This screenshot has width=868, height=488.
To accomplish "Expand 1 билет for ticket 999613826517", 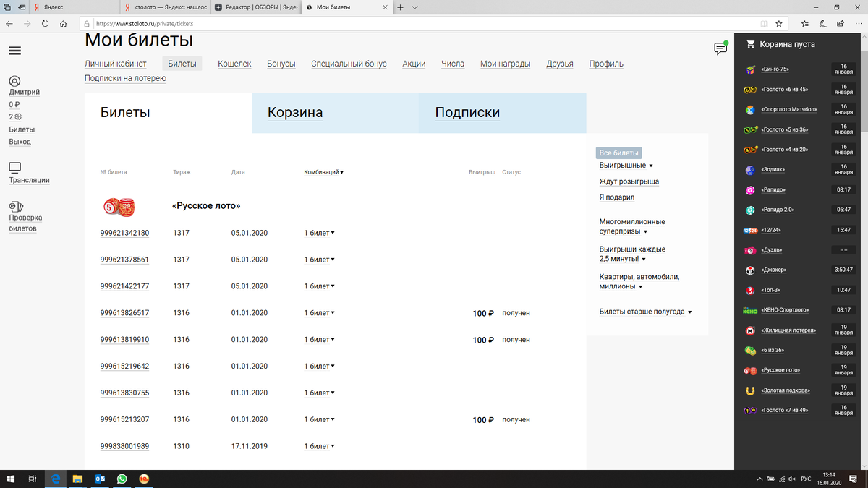I will click(x=319, y=313).
